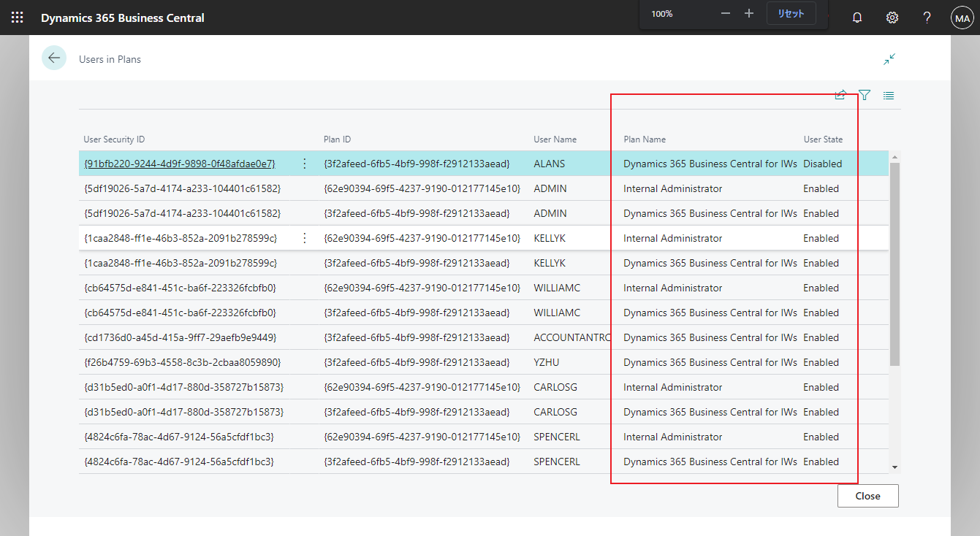Toggle the filter pane icon
Viewport: 980px width, 536px height.
(864, 95)
